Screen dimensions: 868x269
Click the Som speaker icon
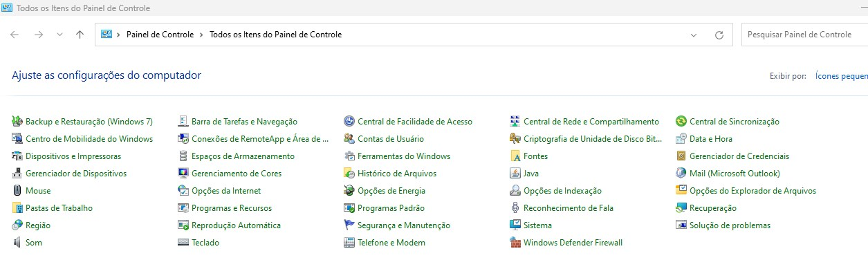[17, 243]
